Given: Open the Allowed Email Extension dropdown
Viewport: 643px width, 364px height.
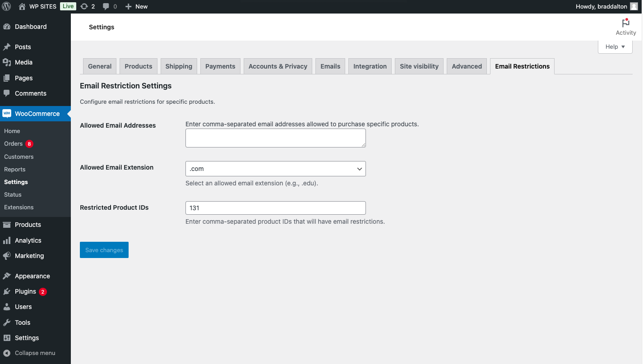Looking at the screenshot, I should pos(275,169).
